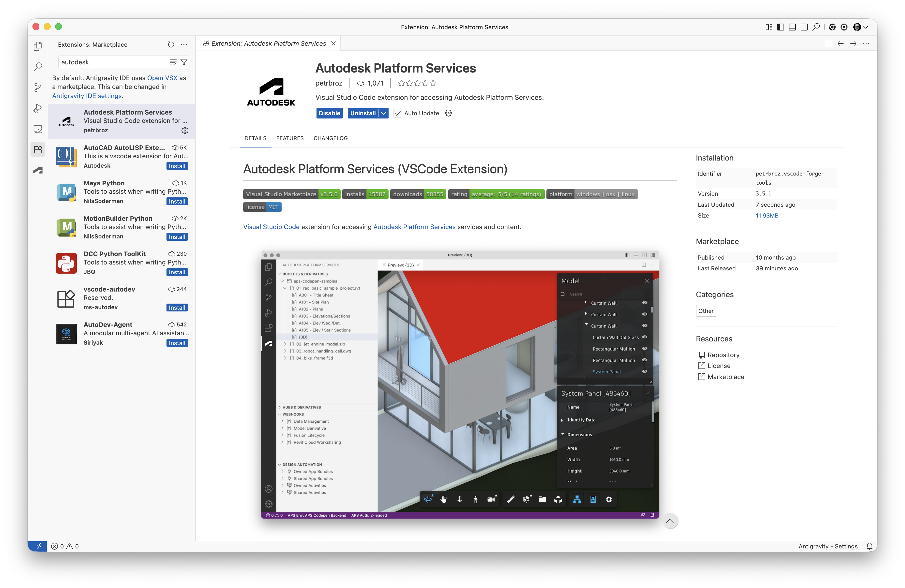Open the Source Control view
This screenshot has height=588, width=905.
tap(38, 88)
